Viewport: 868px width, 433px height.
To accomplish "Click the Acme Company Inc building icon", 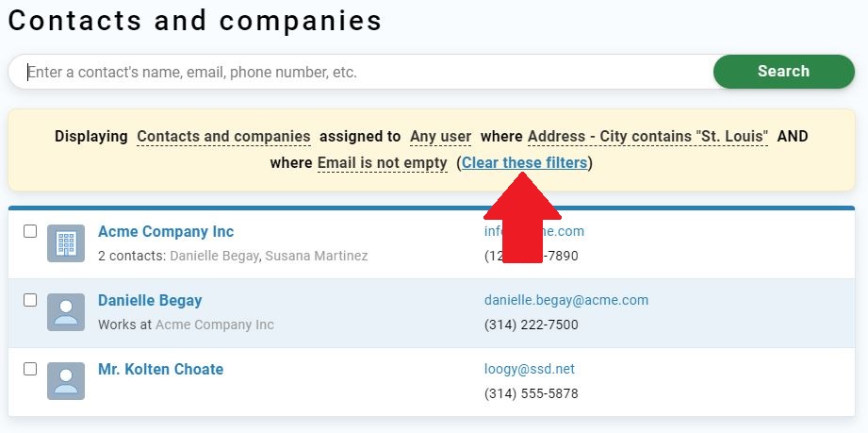I will click(66, 243).
